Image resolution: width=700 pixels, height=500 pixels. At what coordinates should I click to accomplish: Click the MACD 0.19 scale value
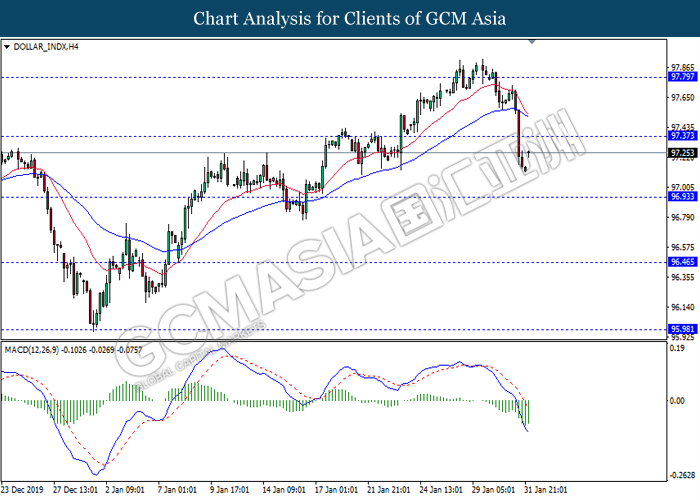[677, 348]
